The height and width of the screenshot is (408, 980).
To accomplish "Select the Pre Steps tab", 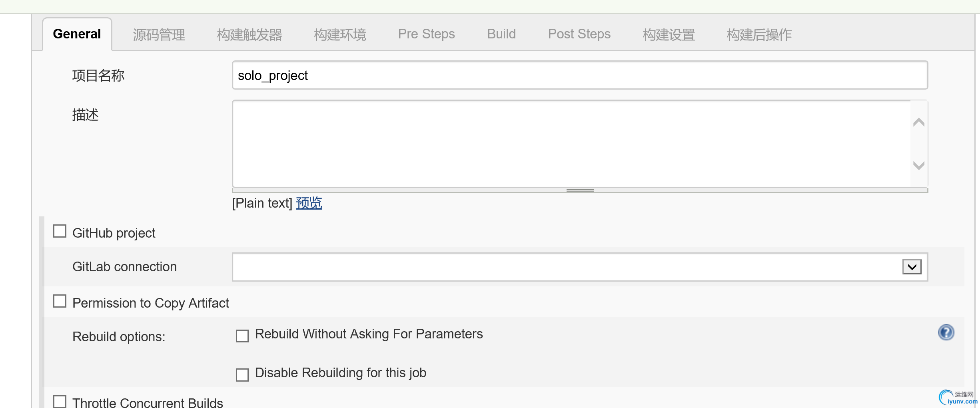I will (426, 34).
